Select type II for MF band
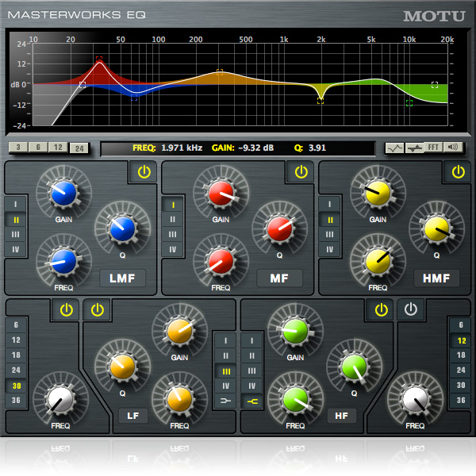Screen dimensions: 476x476 [173, 219]
